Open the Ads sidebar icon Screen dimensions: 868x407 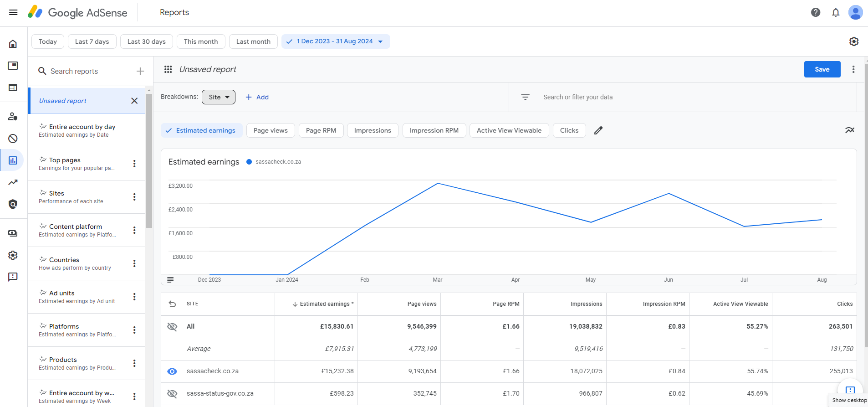coord(13,66)
